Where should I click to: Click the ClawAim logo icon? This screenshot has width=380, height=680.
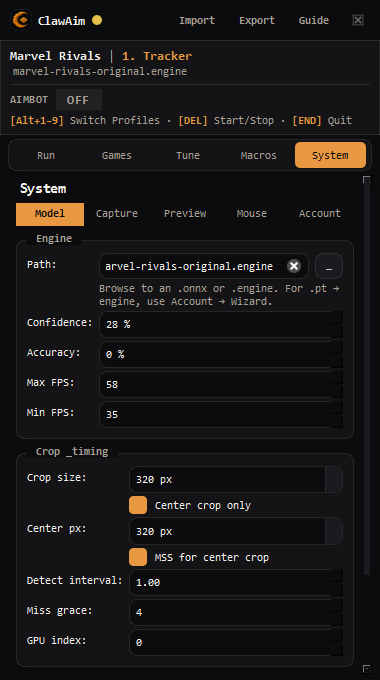coord(21,20)
